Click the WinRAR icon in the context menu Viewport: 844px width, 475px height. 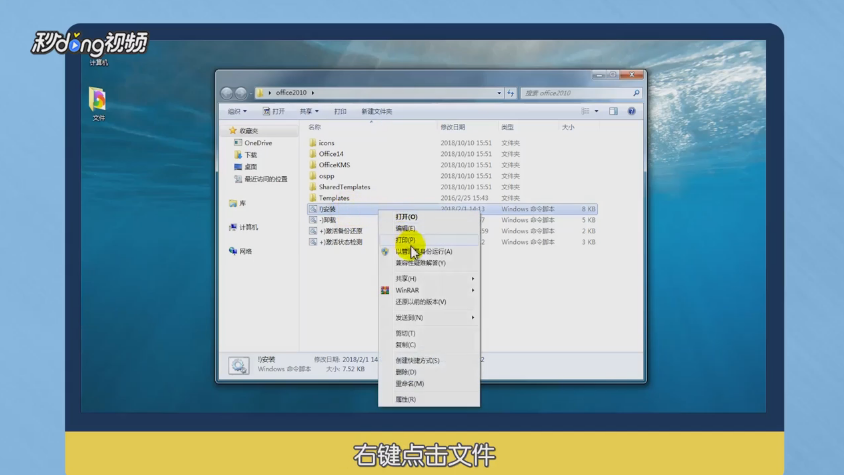pos(385,290)
